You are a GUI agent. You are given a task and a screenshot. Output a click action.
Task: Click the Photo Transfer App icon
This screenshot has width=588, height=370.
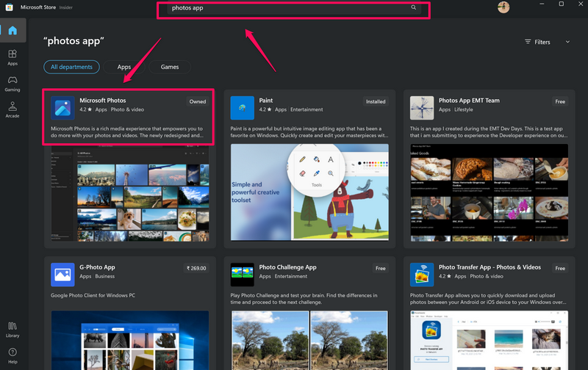coord(421,274)
